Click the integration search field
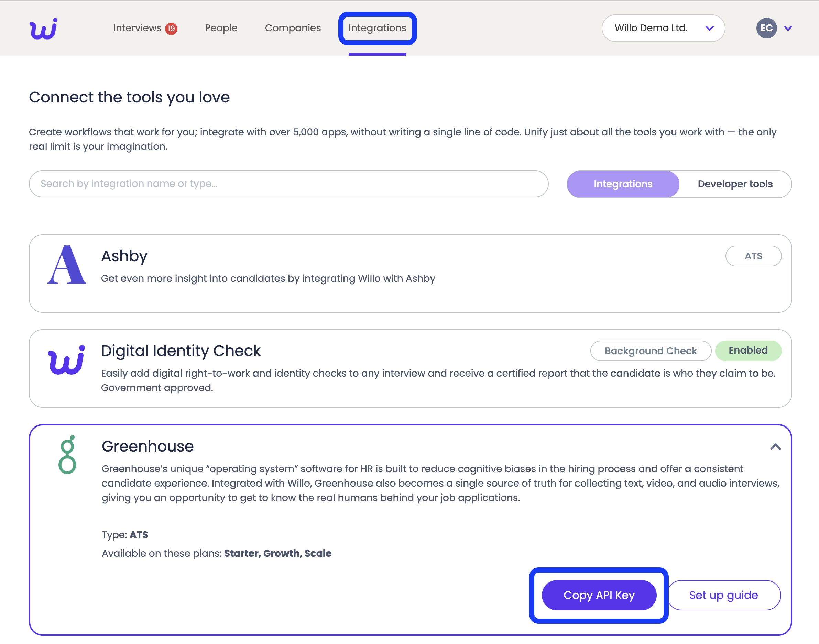 tap(288, 184)
